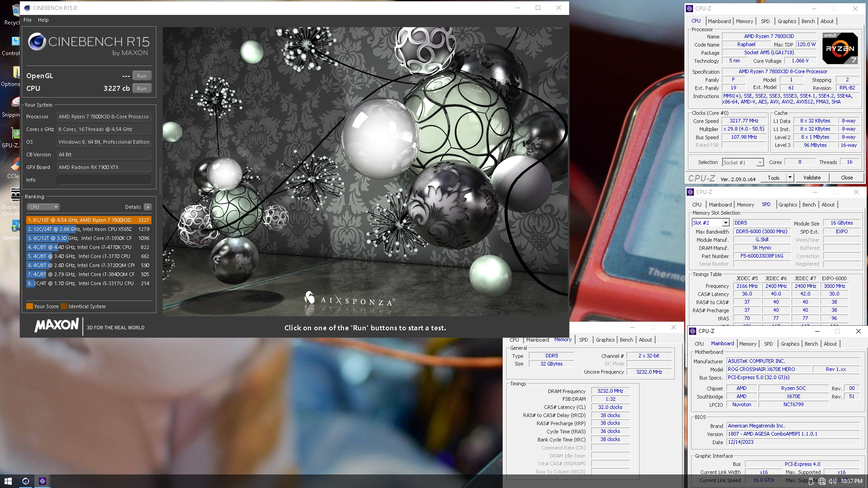
Task: Click the 3217.77 MHz Core Speed value
Action: [x=744, y=121]
